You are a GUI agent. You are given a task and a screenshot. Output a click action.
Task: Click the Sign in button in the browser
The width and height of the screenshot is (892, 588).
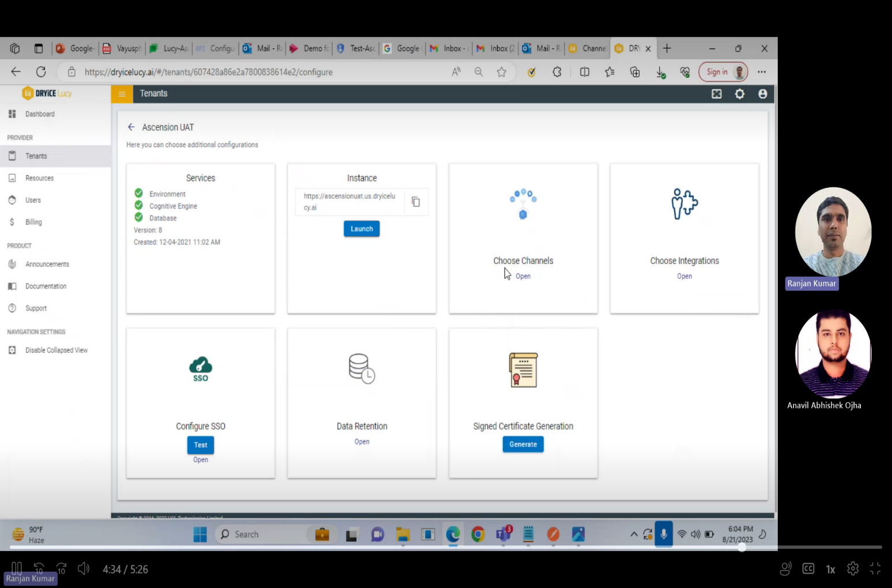click(723, 72)
